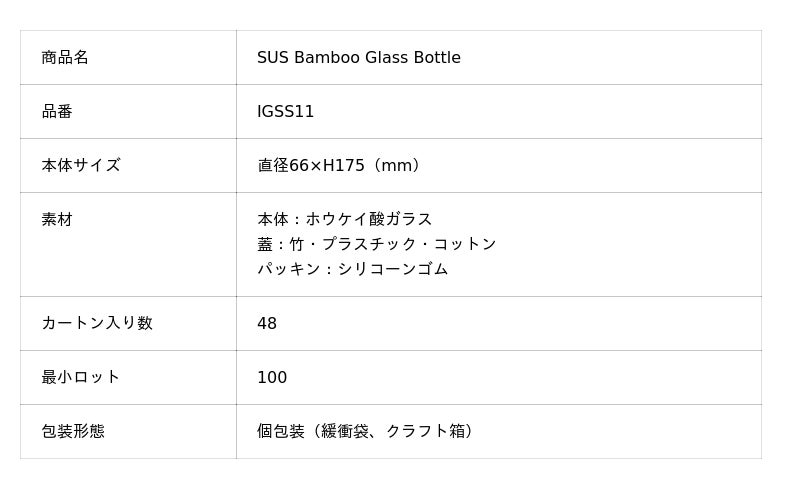
Task: Click the 最小ロット label cell
Action: pyautogui.click(x=81, y=378)
